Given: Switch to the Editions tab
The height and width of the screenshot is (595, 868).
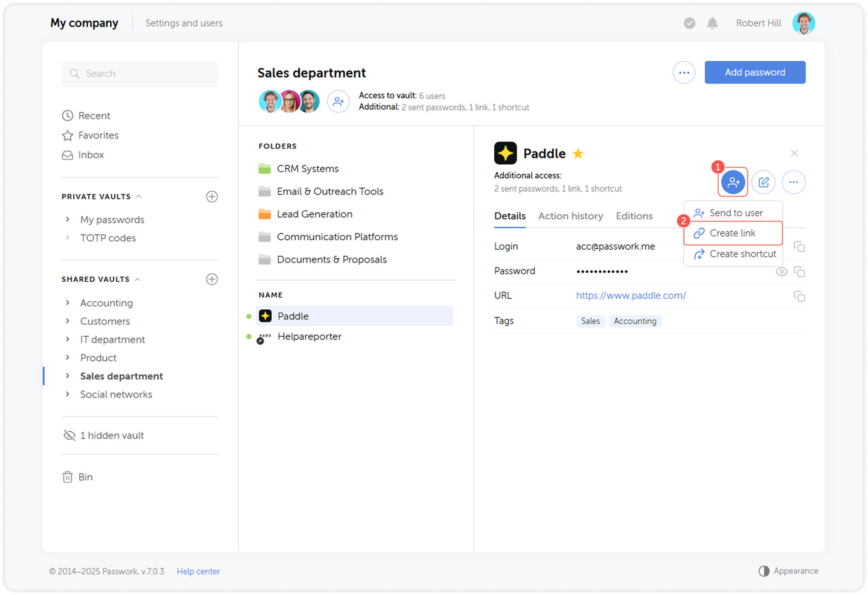Looking at the screenshot, I should [x=634, y=216].
